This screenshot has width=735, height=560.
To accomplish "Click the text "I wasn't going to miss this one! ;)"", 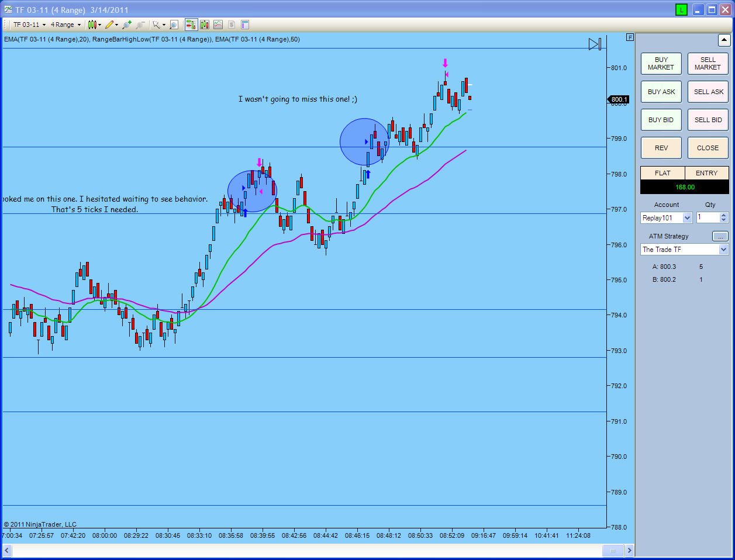I will click(x=298, y=99).
